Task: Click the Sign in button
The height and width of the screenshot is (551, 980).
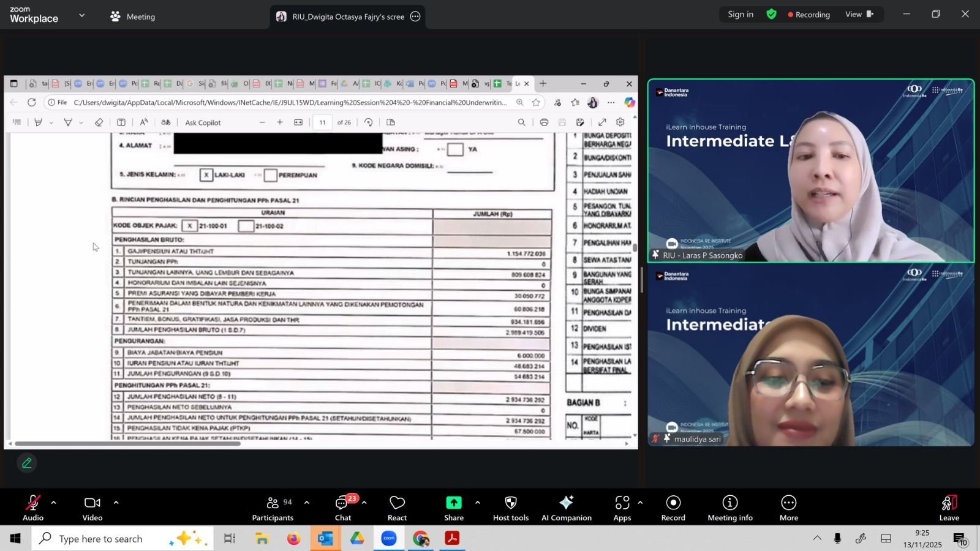Action: pos(741,15)
